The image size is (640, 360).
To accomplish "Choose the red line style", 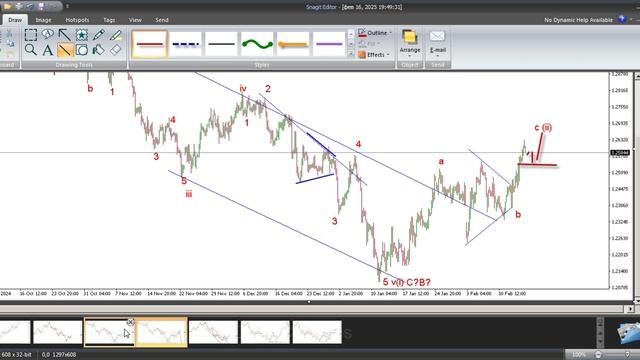I will [x=149, y=44].
